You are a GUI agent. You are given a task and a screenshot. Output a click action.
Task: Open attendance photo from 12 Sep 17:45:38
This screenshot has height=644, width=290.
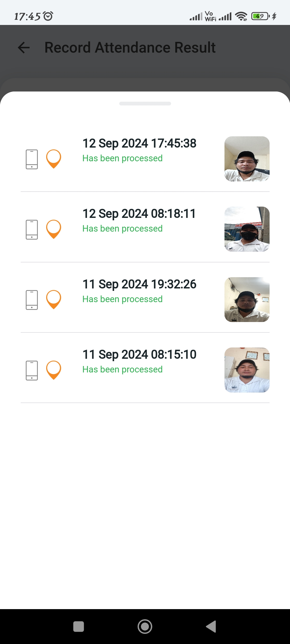click(x=247, y=159)
